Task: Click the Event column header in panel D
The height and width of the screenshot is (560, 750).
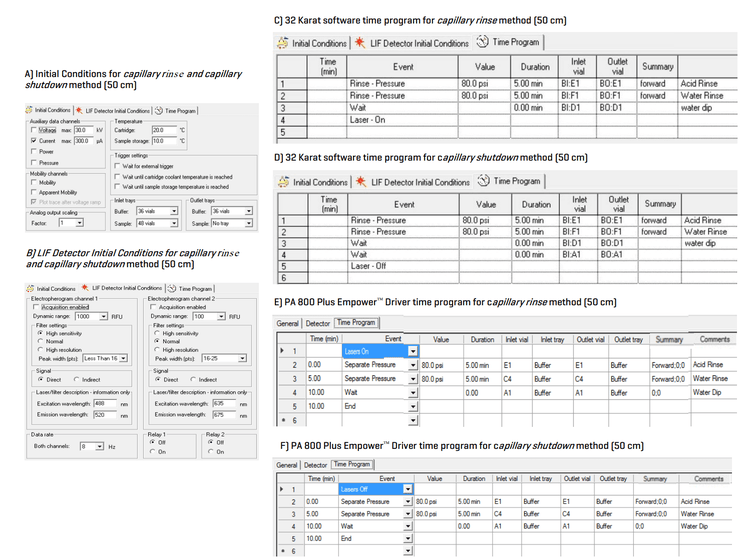Action: (x=398, y=205)
